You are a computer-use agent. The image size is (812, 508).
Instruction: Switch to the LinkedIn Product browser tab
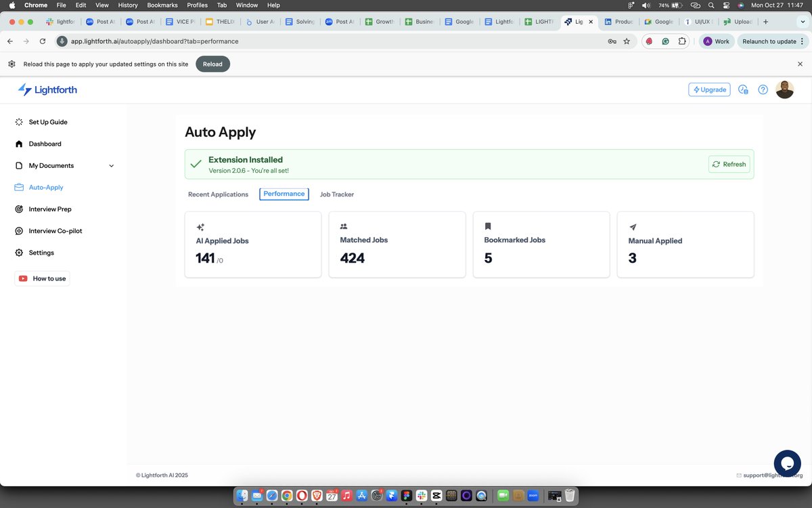(618, 22)
